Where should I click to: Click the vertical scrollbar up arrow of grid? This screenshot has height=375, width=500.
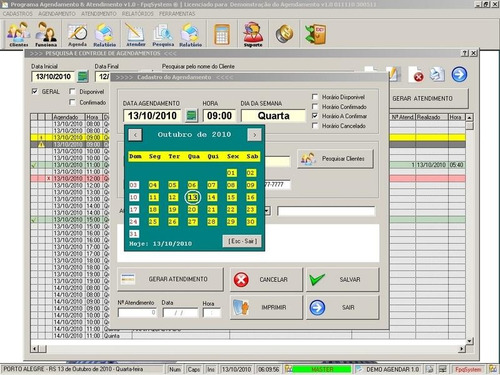(469, 117)
